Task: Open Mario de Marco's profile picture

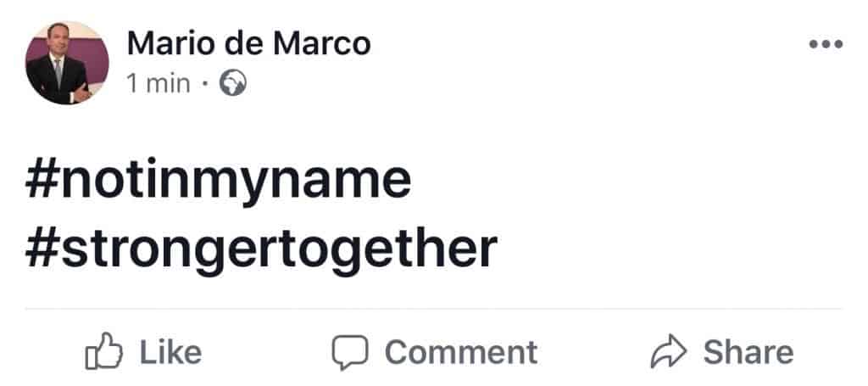Action: (67, 63)
